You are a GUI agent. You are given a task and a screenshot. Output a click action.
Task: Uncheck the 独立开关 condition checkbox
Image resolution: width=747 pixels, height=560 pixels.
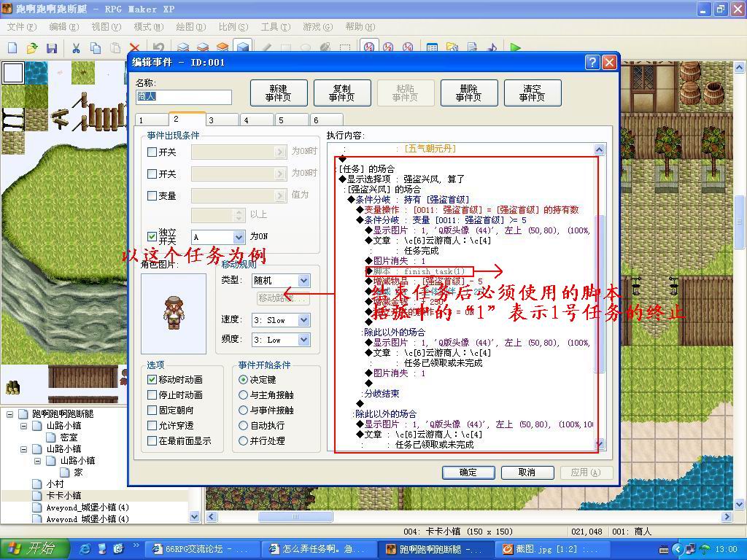152,236
